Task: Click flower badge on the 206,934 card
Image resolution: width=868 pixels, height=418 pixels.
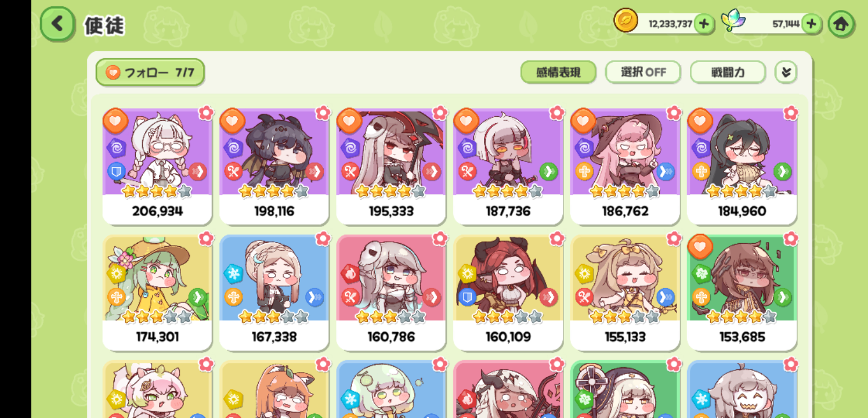Action: [x=206, y=113]
